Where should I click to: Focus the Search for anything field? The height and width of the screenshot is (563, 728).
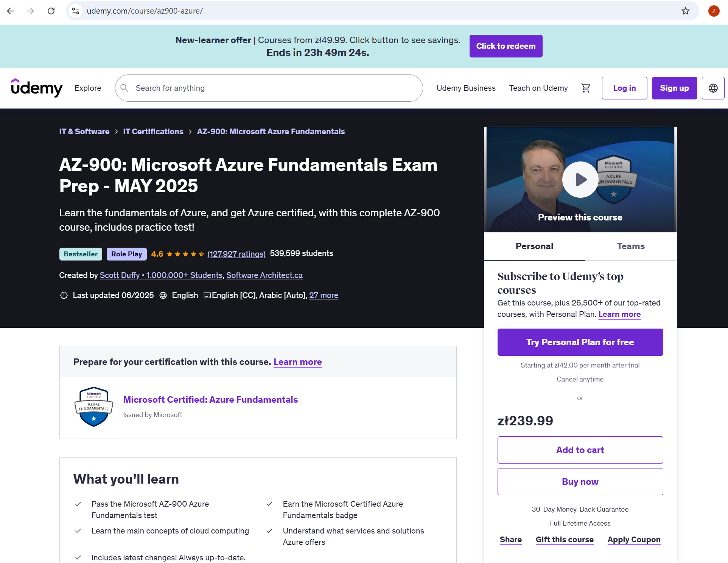[x=269, y=88]
